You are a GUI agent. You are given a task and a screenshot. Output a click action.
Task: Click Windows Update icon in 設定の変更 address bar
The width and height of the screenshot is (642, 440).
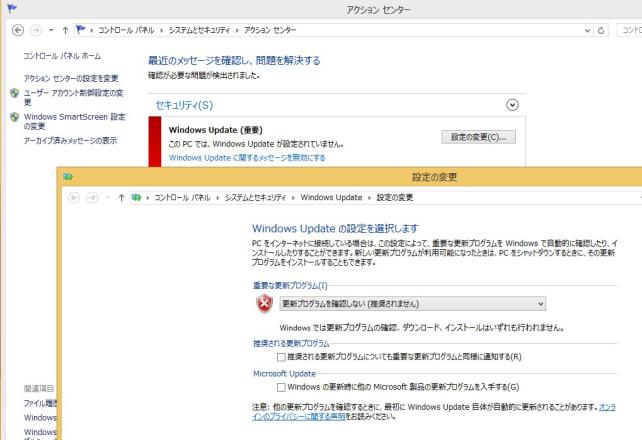pos(136,198)
